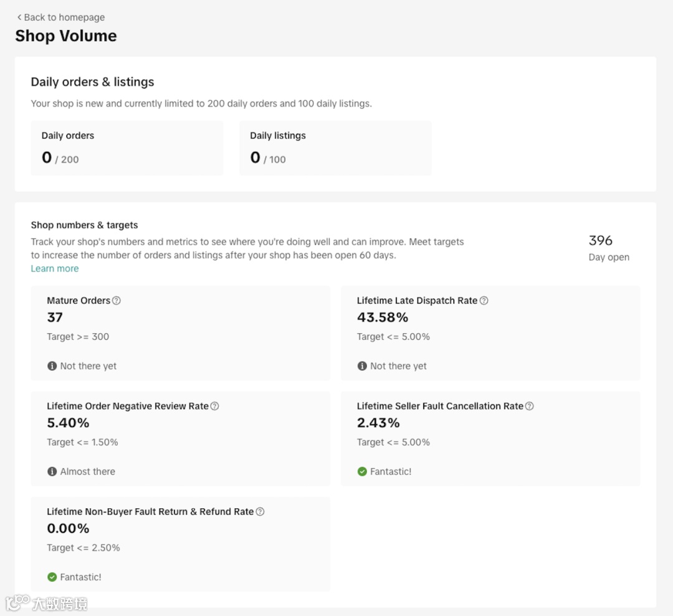Click the 43.58% late dispatch value

point(383,318)
